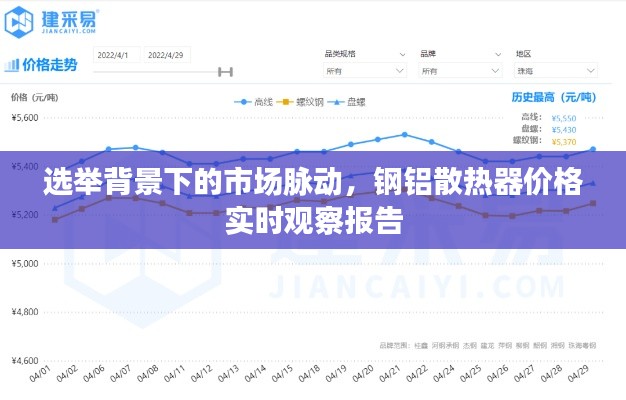
Task: Click the start date field 2022/4/1
Action: tap(116, 55)
